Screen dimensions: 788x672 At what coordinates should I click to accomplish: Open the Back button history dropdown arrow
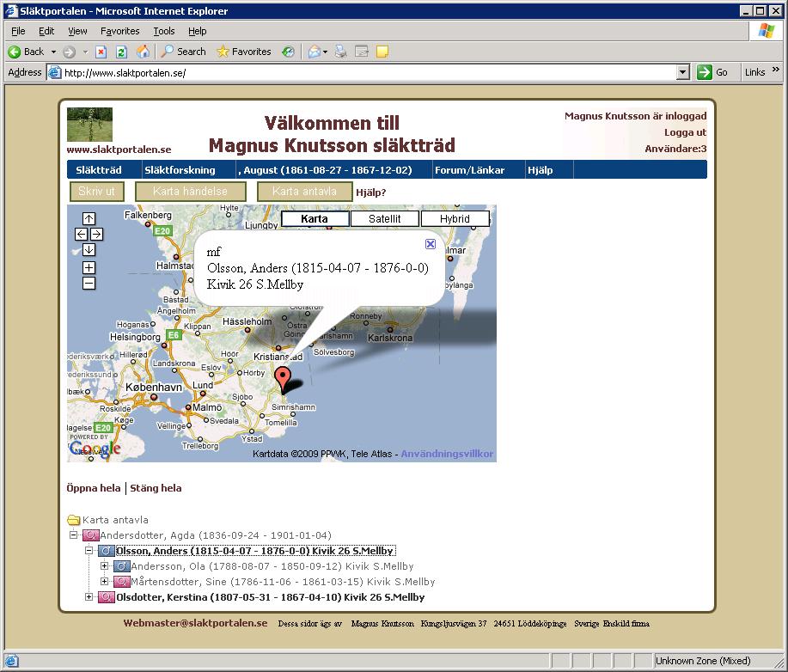coord(53,52)
